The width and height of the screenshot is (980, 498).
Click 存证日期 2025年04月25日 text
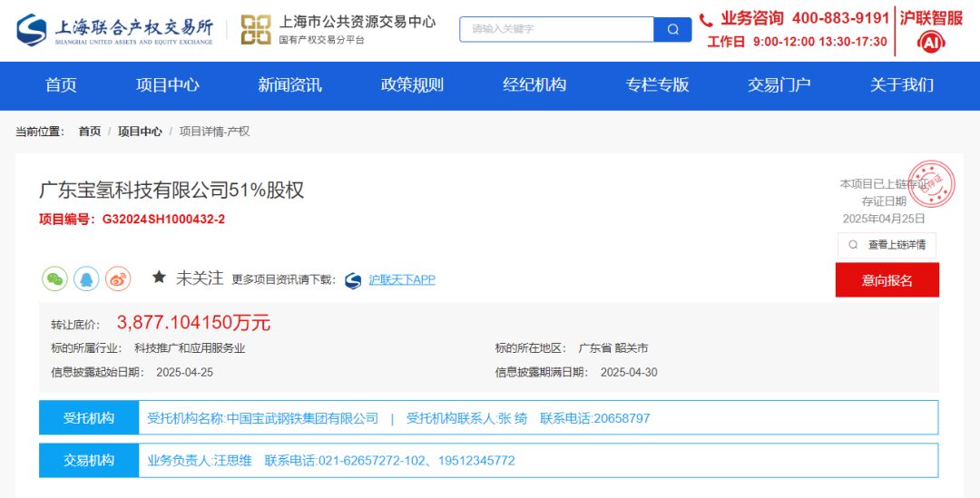pos(884,210)
